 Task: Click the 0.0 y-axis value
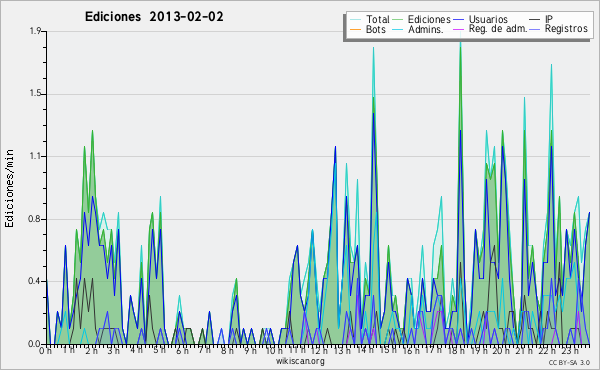click(x=35, y=344)
